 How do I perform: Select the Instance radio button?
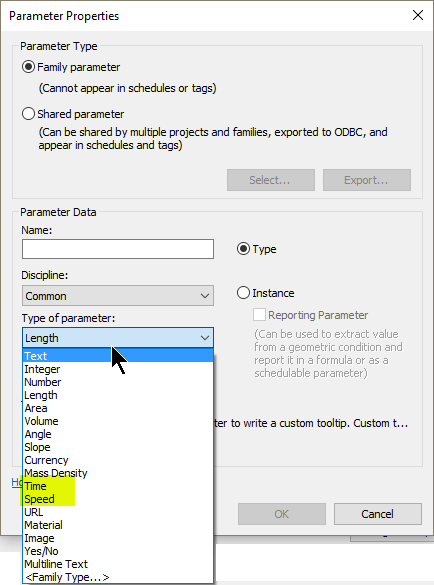(243, 293)
